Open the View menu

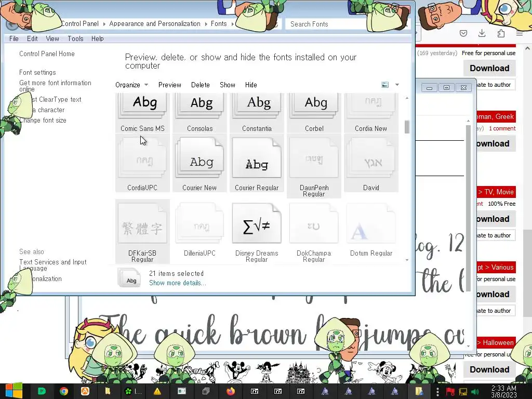52,38
